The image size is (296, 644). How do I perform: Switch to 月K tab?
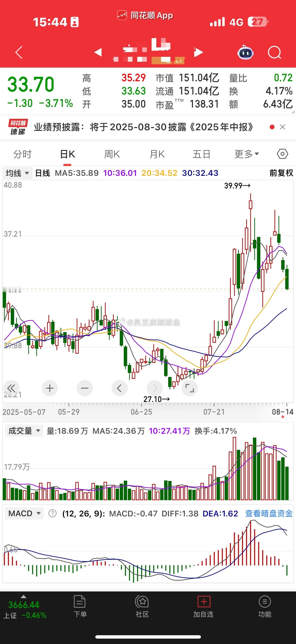157,154
